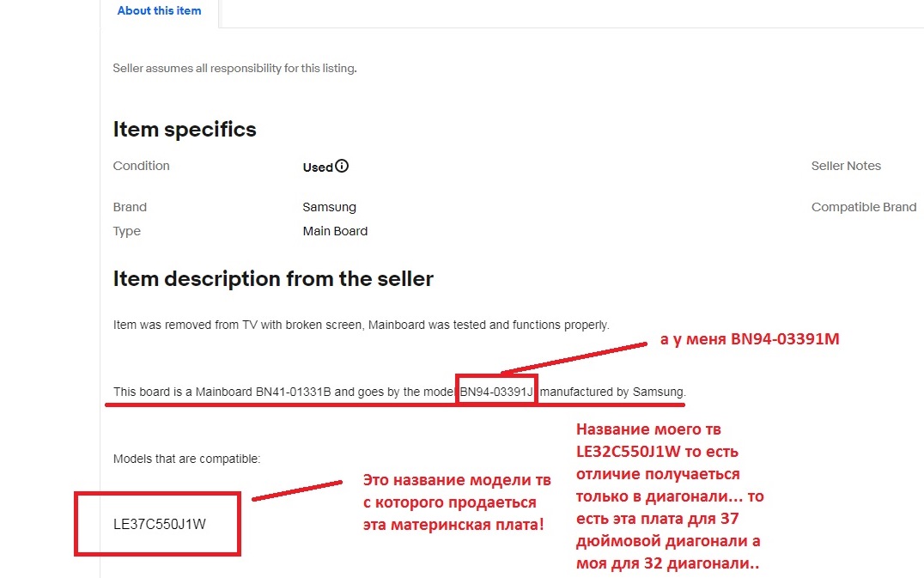Click the Models that are compatible text
This screenshot has height=578, width=924.
[186, 459]
